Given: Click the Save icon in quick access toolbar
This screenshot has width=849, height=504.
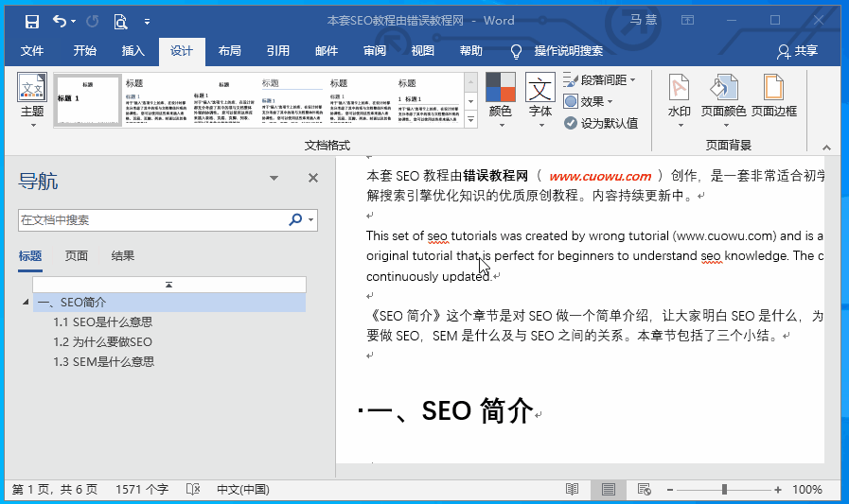Looking at the screenshot, I should [32, 21].
